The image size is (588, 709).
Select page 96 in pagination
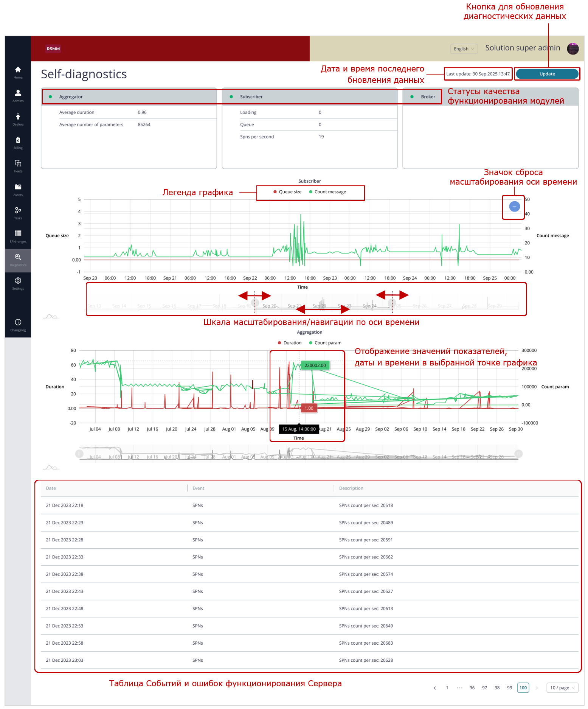(x=472, y=688)
